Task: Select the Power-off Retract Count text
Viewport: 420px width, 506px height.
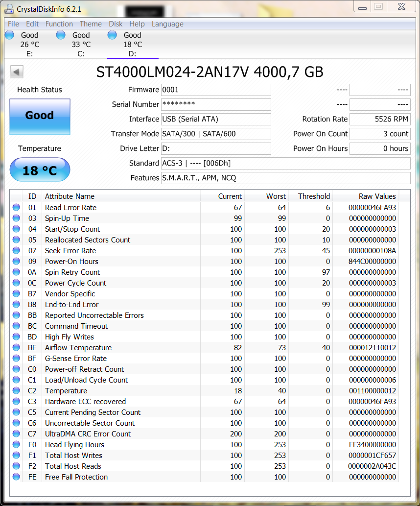Action: 84,369
